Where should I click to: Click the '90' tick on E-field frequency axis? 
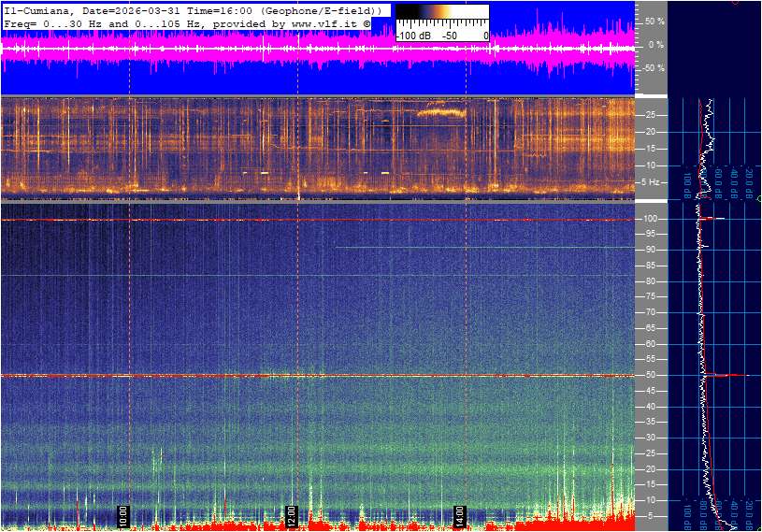point(650,250)
